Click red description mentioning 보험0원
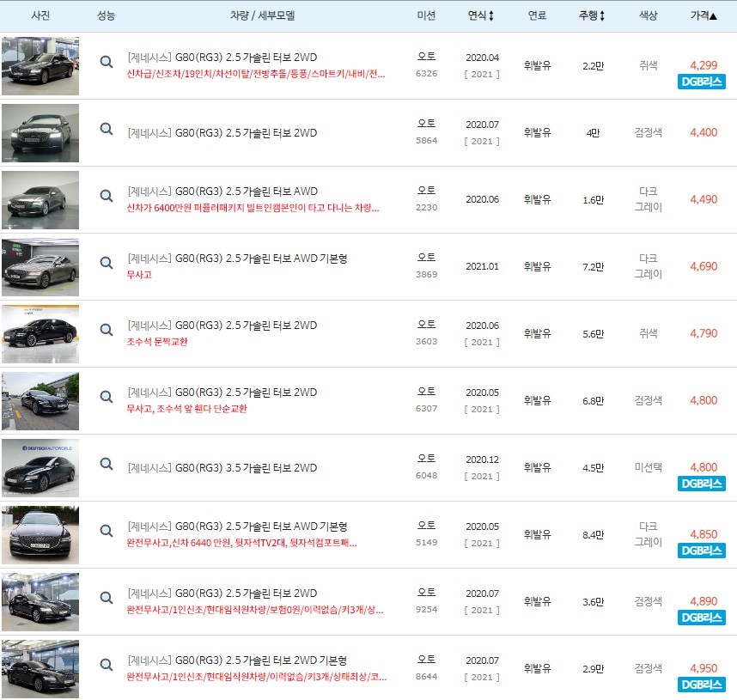The image size is (737, 700). coord(255,610)
